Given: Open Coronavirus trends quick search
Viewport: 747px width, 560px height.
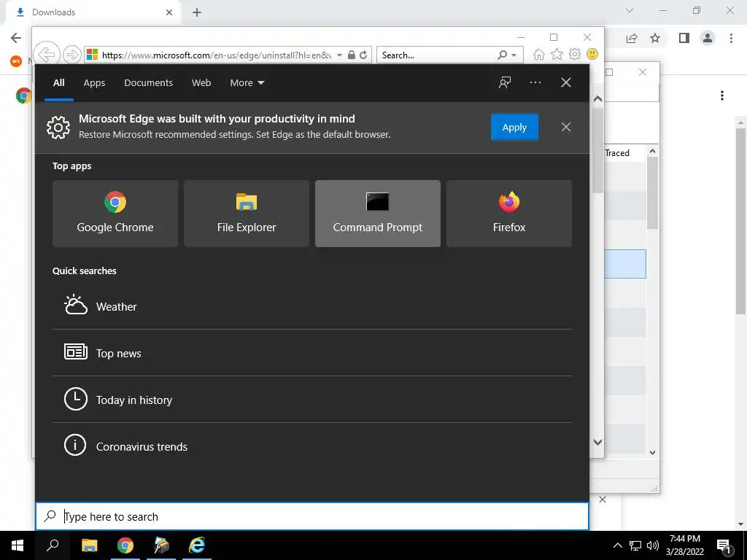Looking at the screenshot, I should 312,446.
